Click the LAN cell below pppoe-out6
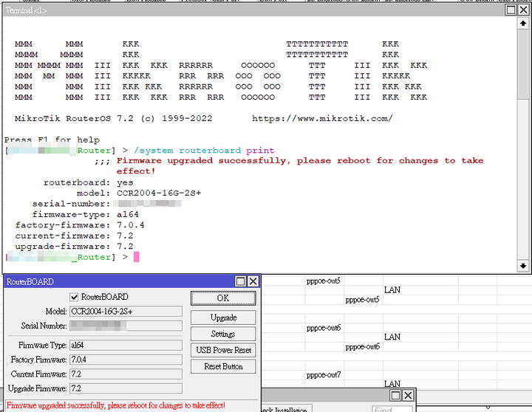This screenshot has height=412, width=532. (x=392, y=337)
